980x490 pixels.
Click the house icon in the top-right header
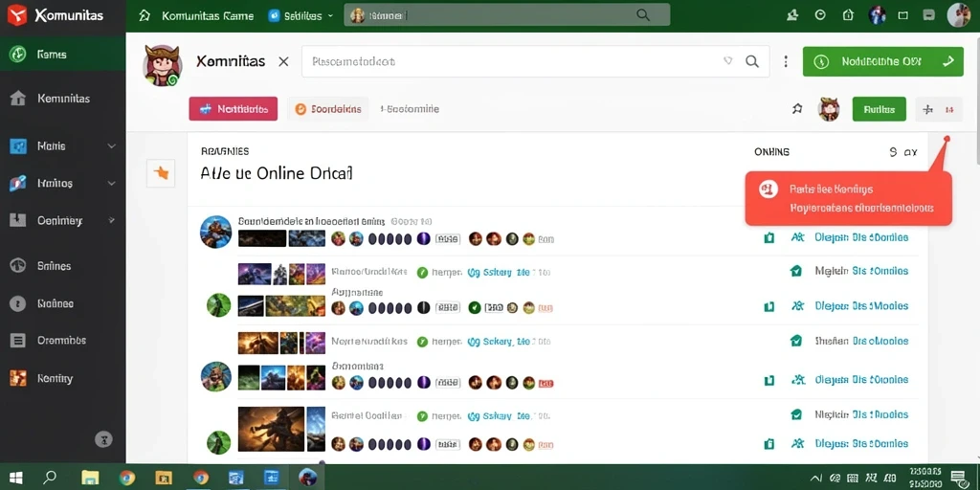point(848,15)
